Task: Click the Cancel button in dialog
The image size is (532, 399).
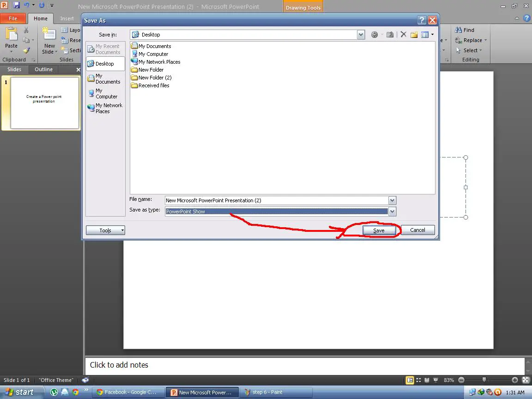Action: 417,230
